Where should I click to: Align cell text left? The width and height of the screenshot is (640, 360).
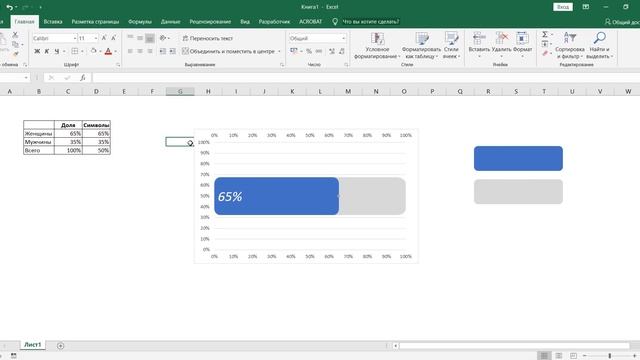tap(130, 51)
